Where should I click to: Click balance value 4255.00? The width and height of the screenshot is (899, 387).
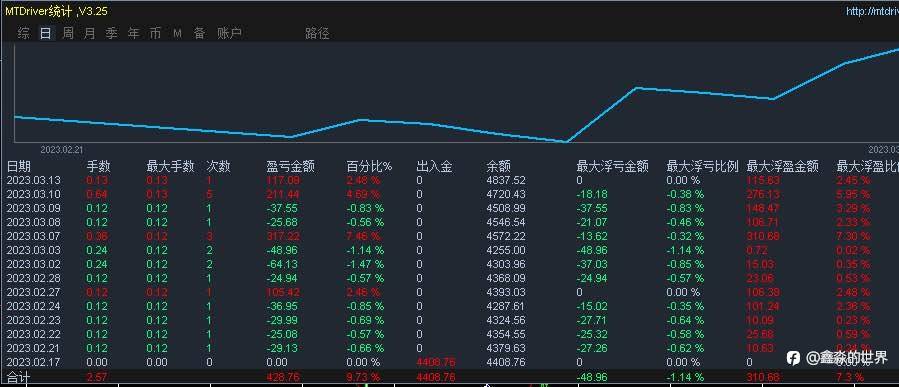tap(506, 250)
